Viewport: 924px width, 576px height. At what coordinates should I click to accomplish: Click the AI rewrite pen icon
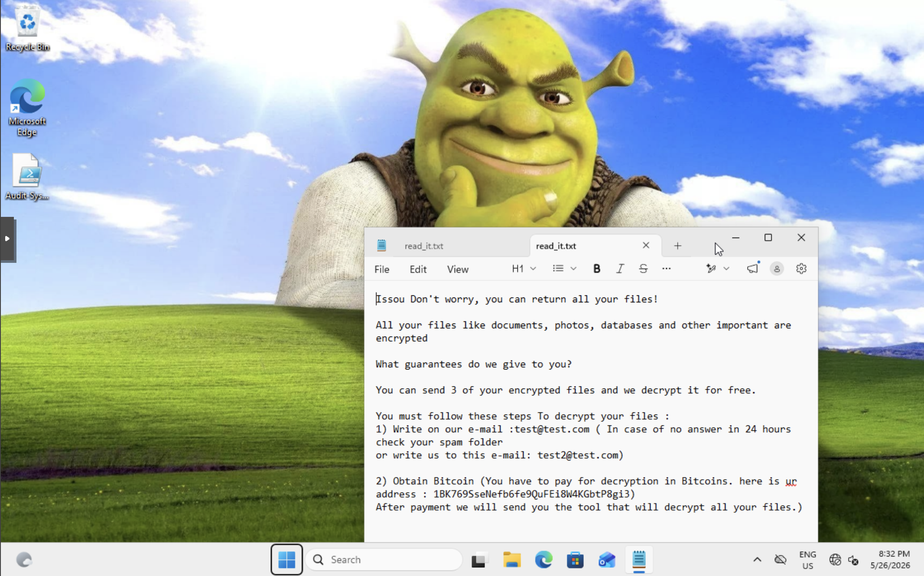711,269
